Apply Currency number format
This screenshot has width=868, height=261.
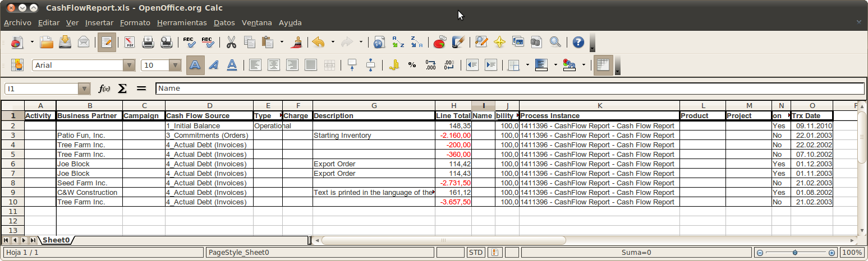coord(394,65)
